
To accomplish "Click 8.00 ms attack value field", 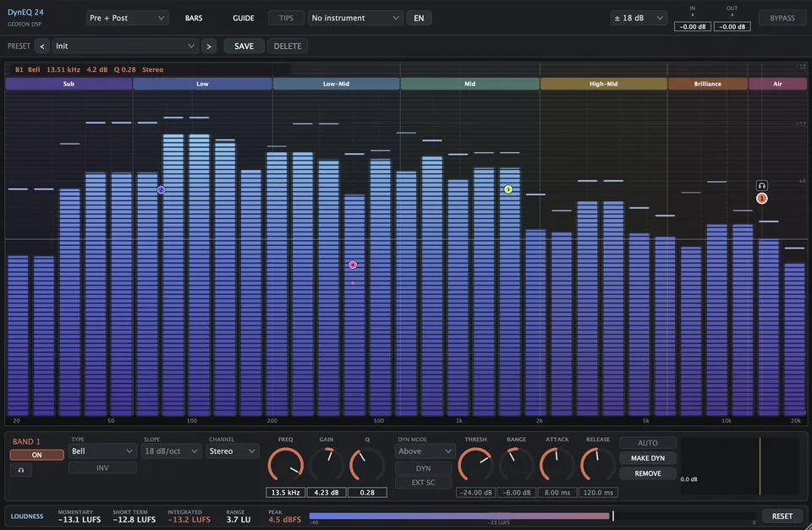I will 557,492.
